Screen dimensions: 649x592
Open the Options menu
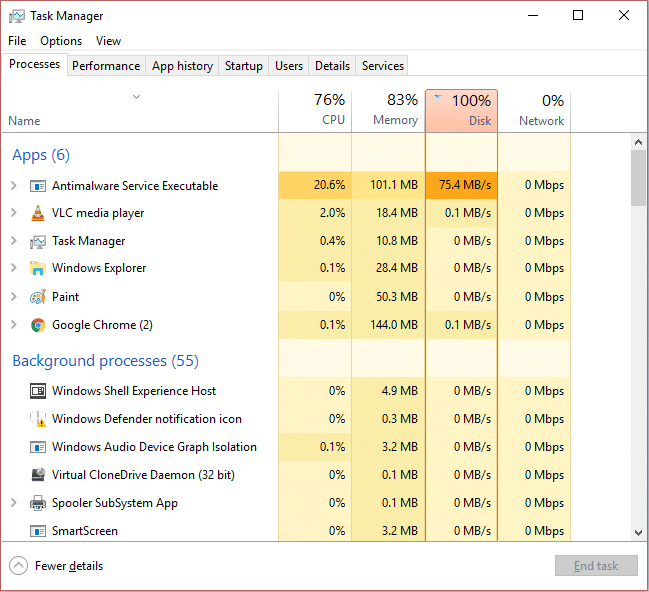[61, 41]
